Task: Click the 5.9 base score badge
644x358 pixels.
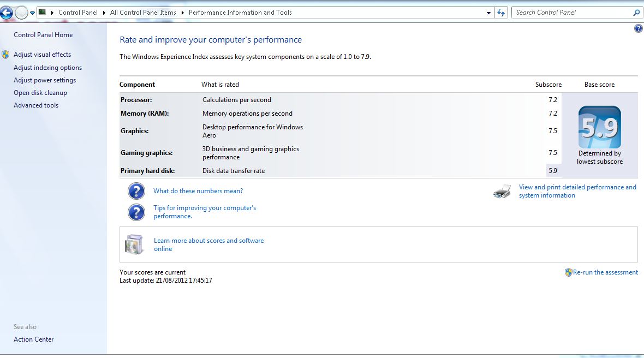Action: (x=599, y=128)
